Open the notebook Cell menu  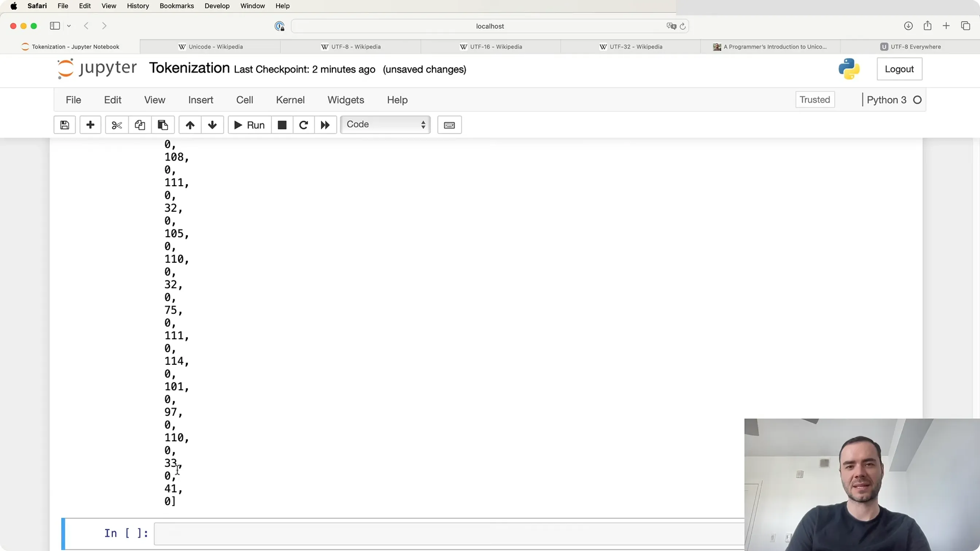coord(245,99)
